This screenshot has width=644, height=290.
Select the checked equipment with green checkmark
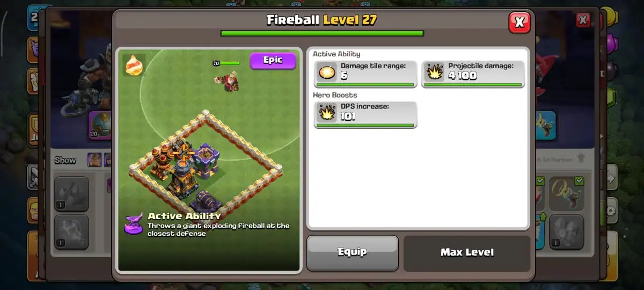(566, 194)
